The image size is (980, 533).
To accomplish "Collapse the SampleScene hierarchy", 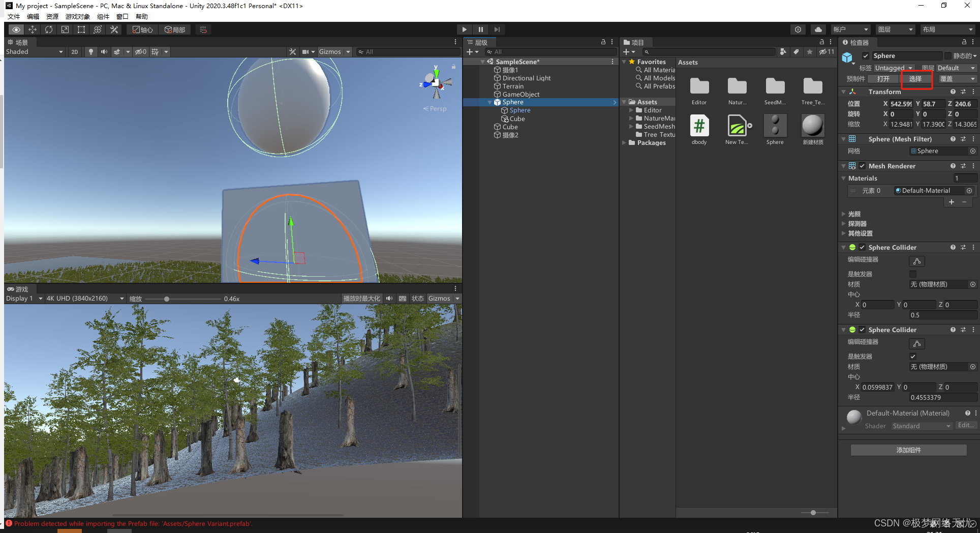I will [482, 62].
